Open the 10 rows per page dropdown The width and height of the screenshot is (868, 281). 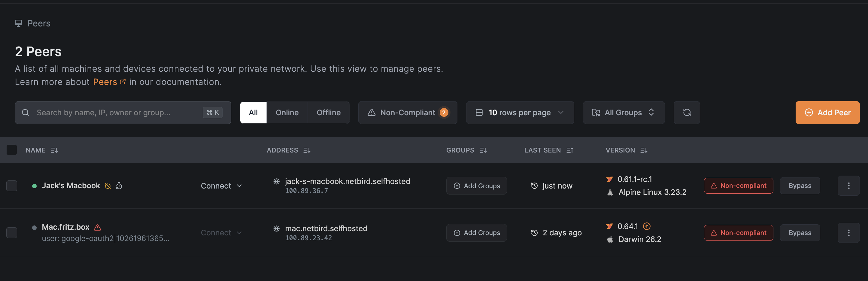520,113
